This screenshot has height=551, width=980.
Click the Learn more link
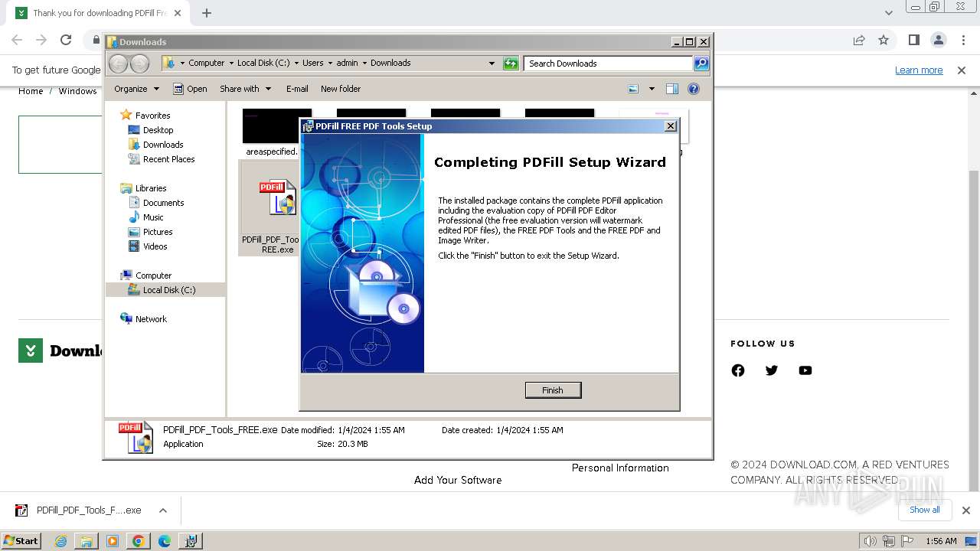919,70
